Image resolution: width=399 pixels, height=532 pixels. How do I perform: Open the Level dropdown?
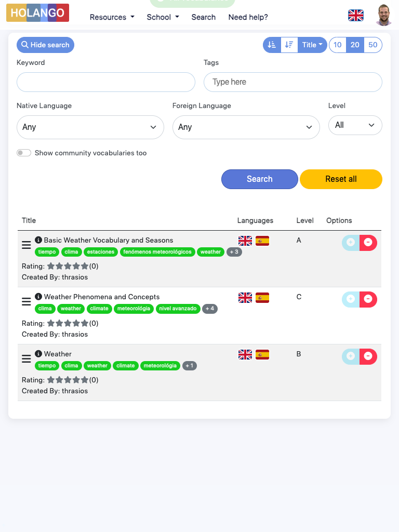click(x=355, y=125)
